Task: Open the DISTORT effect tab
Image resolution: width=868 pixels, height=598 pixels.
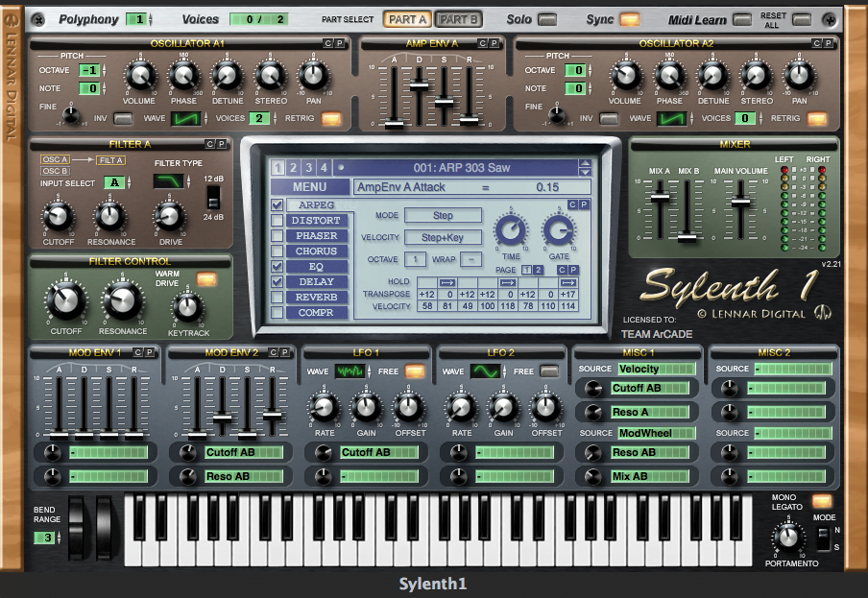Action: tap(316, 220)
